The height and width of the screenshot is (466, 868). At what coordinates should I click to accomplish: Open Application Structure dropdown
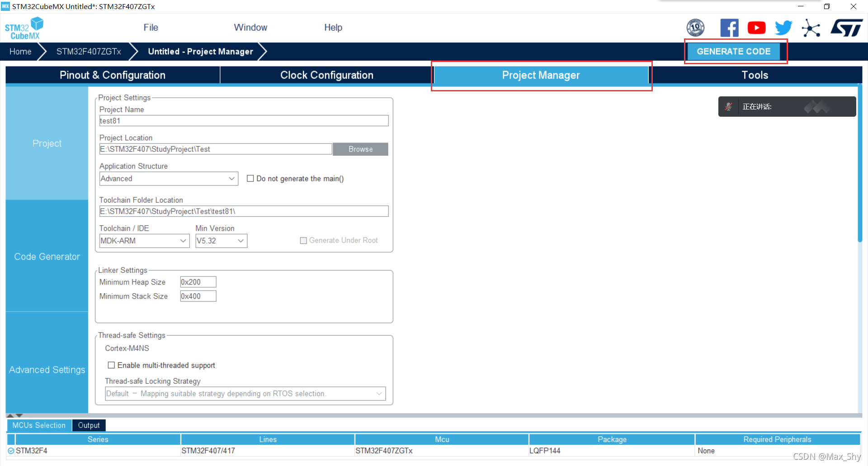coord(169,179)
